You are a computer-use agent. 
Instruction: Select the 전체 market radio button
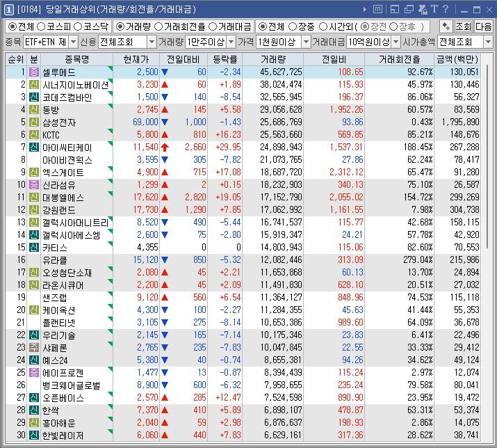click(x=13, y=26)
